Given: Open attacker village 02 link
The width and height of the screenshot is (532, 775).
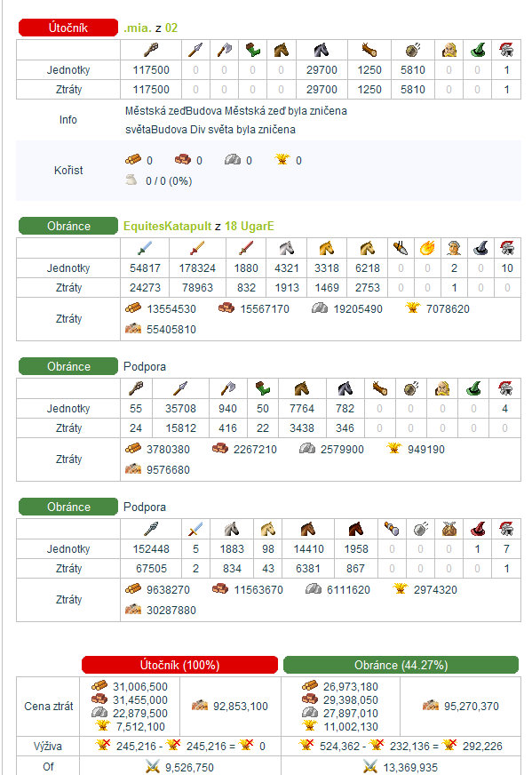Looking at the screenshot, I should pos(171,28).
